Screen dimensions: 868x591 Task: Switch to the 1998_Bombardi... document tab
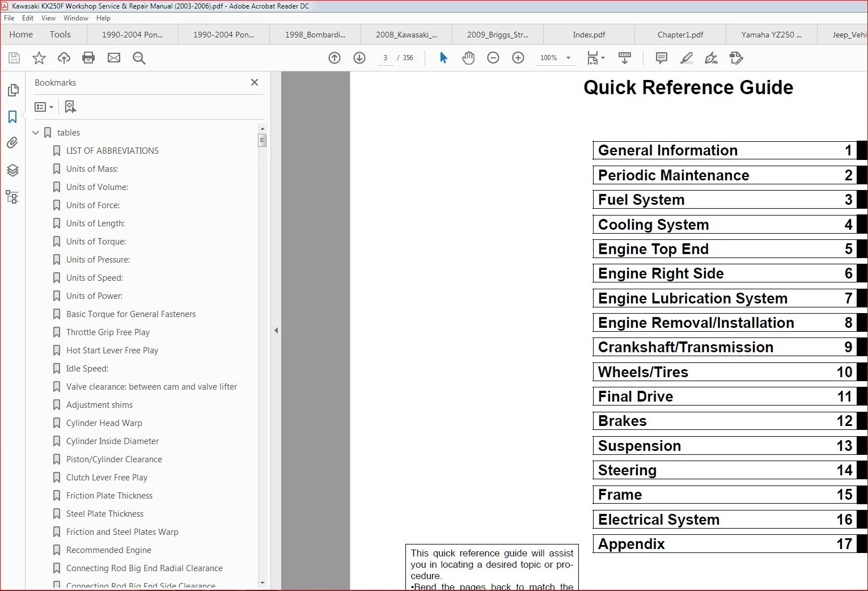coord(315,35)
